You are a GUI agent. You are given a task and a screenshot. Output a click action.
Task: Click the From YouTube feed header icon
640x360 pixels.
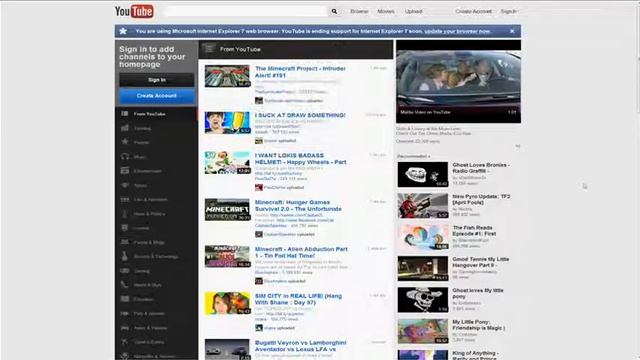(x=209, y=49)
